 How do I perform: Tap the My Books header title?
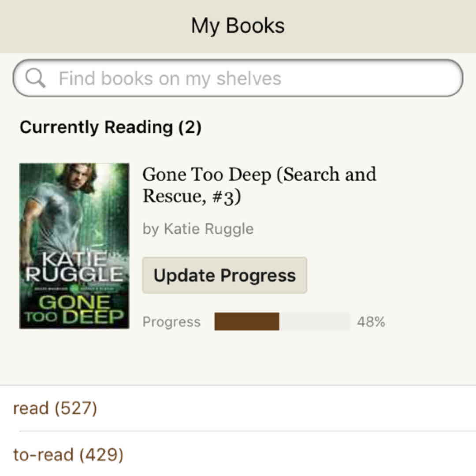coord(238,26)
